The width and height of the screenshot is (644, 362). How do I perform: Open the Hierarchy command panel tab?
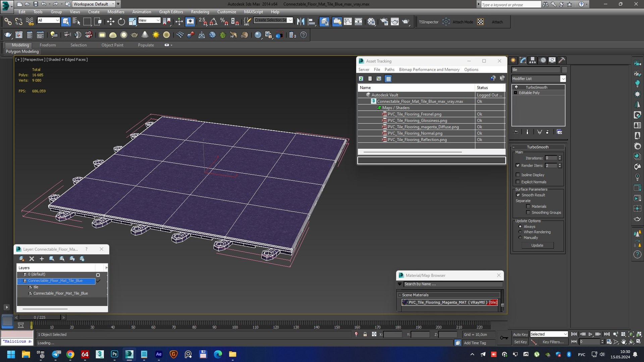(x=533, y=60)
